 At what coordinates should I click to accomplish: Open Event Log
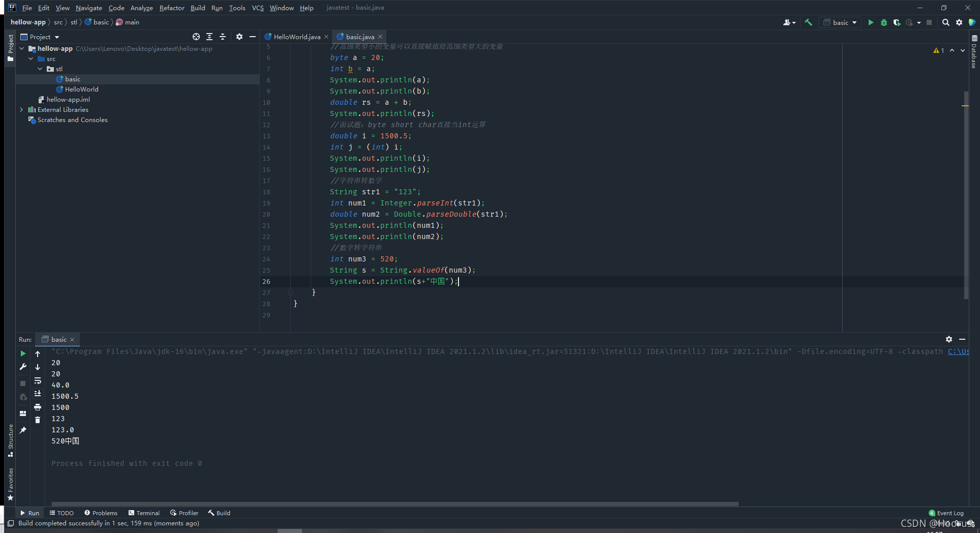point(946,513)
